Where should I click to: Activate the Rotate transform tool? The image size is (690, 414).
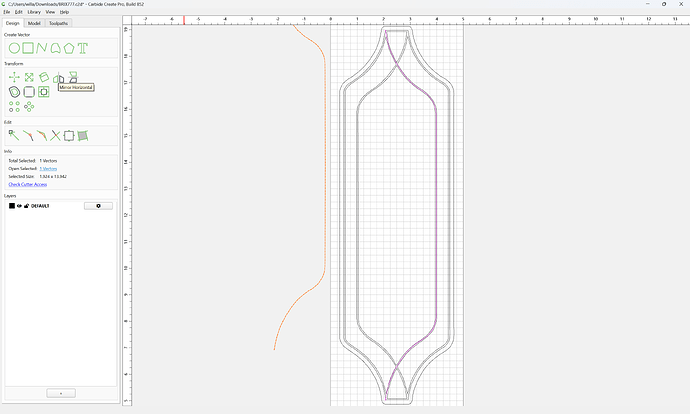44,77
